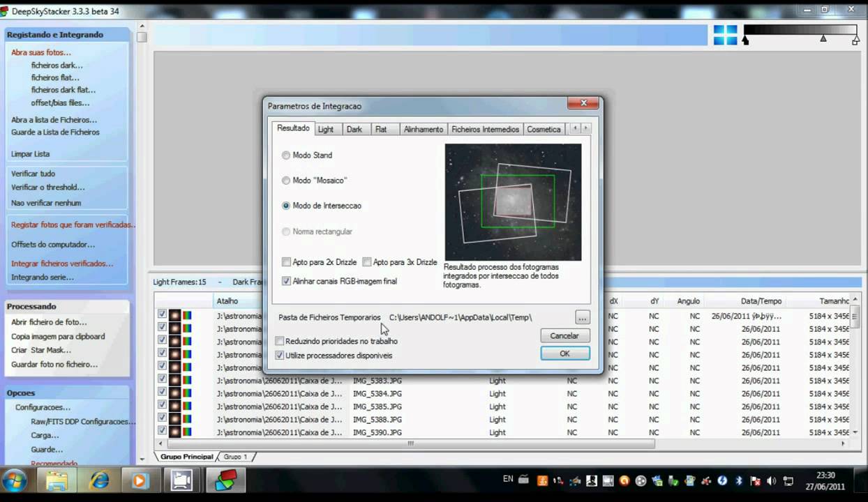868x502 pixels.
Task: Open the Cosmetica tab
Action: [x=544, y=129]
